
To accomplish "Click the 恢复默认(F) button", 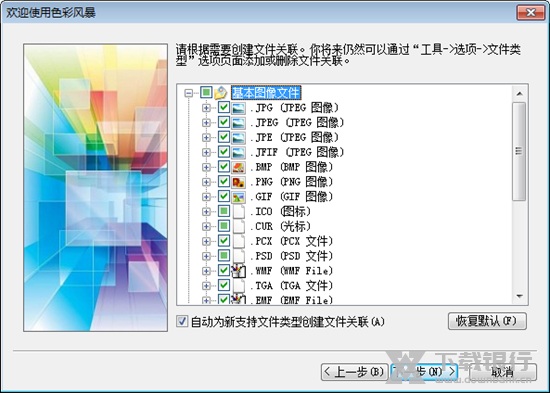I will [x=487, y=321].
